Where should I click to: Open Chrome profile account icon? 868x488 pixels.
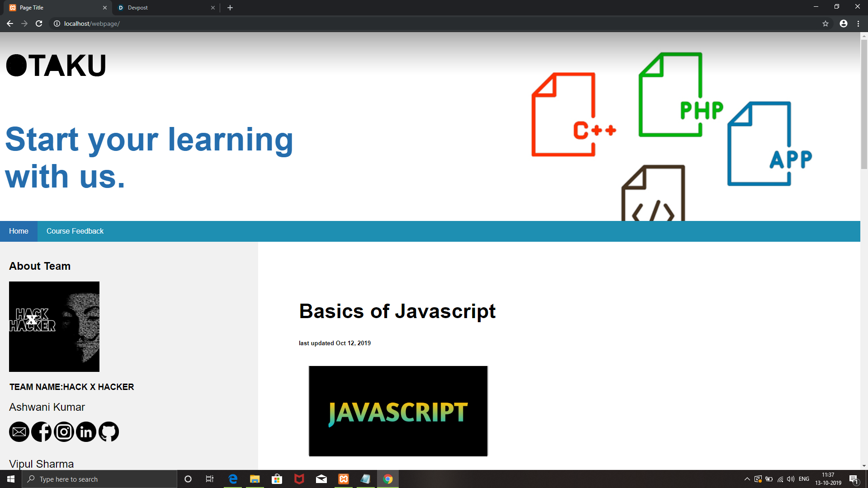[843, 23]
